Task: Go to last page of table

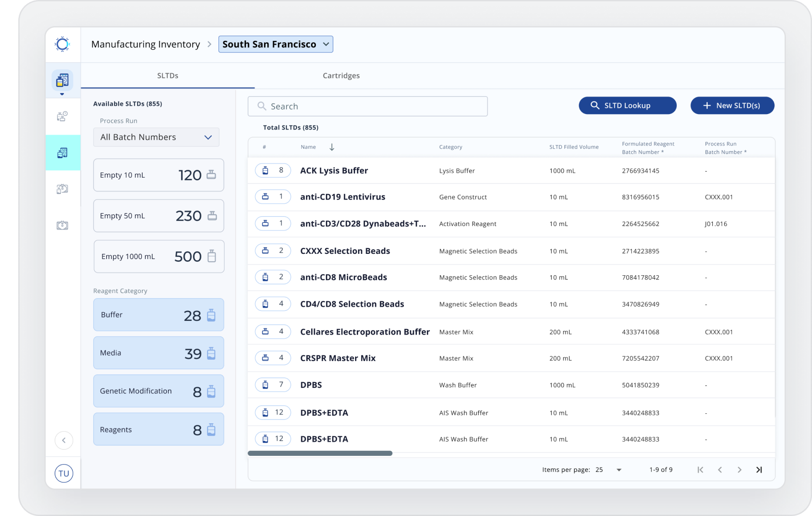Action: (x=759, y=469)
